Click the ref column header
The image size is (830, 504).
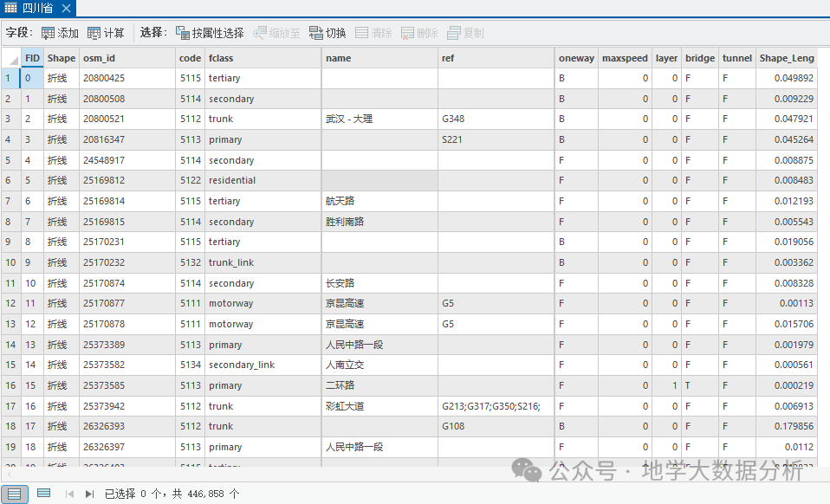point(496,58)
